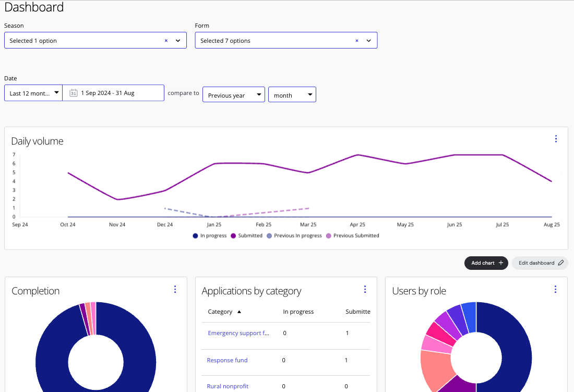Screen dimensions: 574x392
Task: Click the pencil icon on Edit dashboard
Action: pyautogui.click(x=561, y=263)
